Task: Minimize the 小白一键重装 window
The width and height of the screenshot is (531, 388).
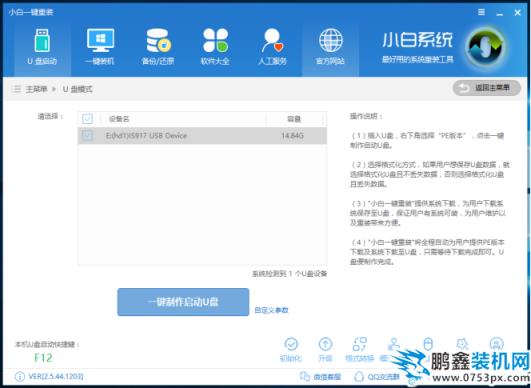Action: 500,14
